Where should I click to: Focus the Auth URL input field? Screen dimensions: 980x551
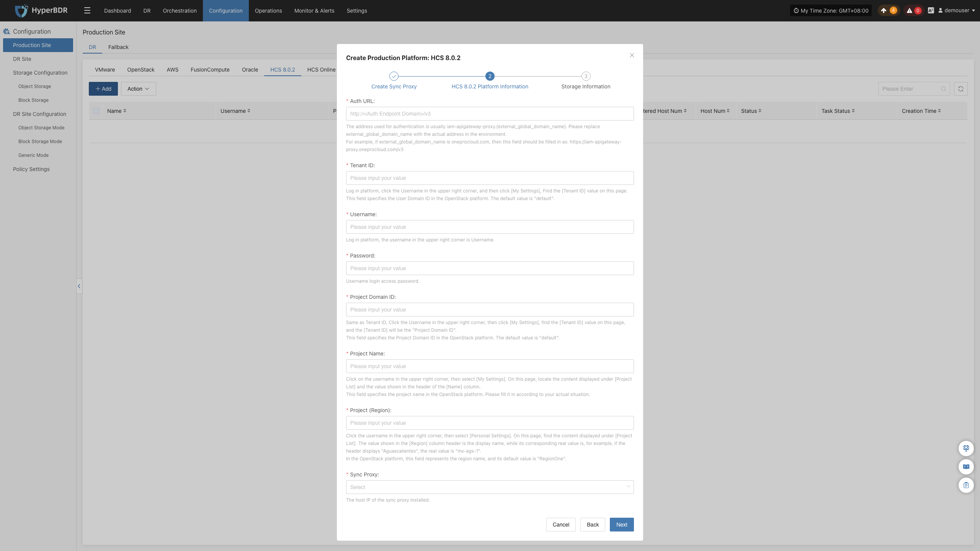click(490, 114)
